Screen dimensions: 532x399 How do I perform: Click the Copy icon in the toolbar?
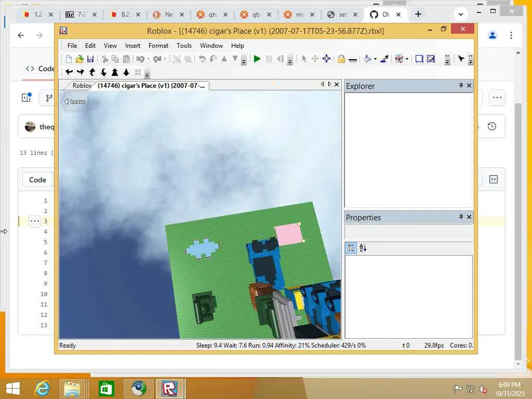(115, 59)
